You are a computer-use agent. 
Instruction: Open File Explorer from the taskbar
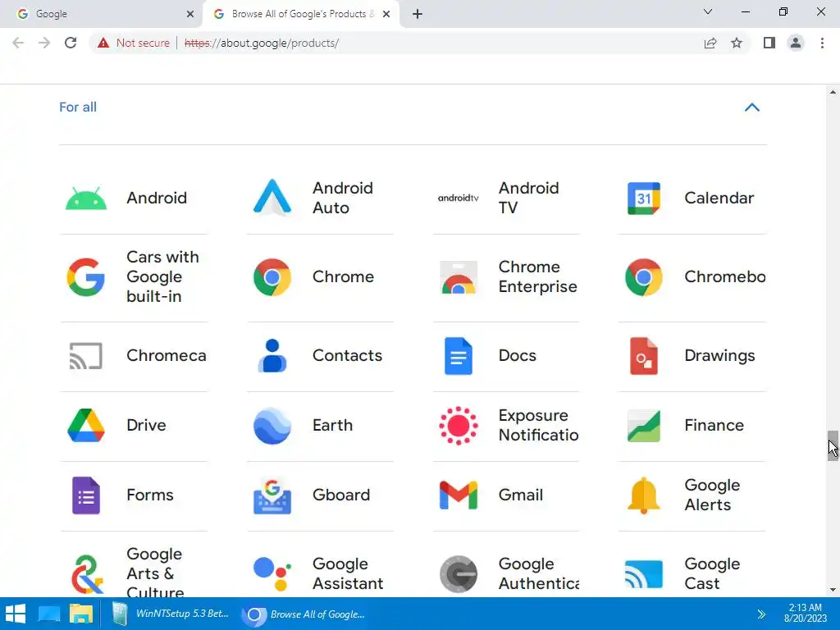81,614
